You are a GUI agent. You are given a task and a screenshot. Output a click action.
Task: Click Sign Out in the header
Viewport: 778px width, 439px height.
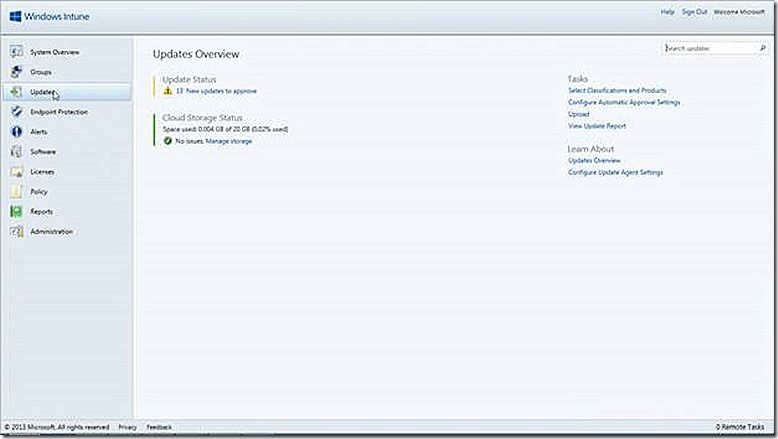(694, 11)
